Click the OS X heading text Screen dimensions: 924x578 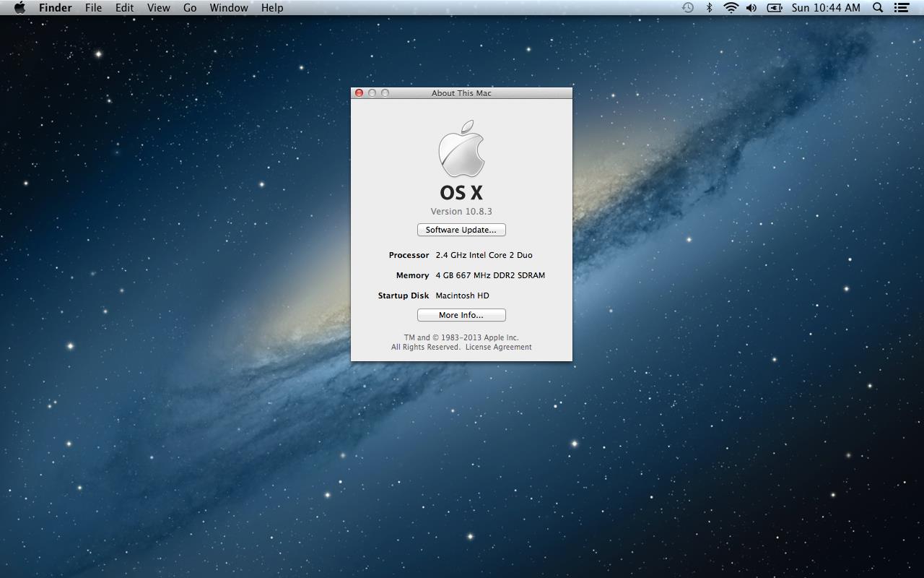pos(461,193)
